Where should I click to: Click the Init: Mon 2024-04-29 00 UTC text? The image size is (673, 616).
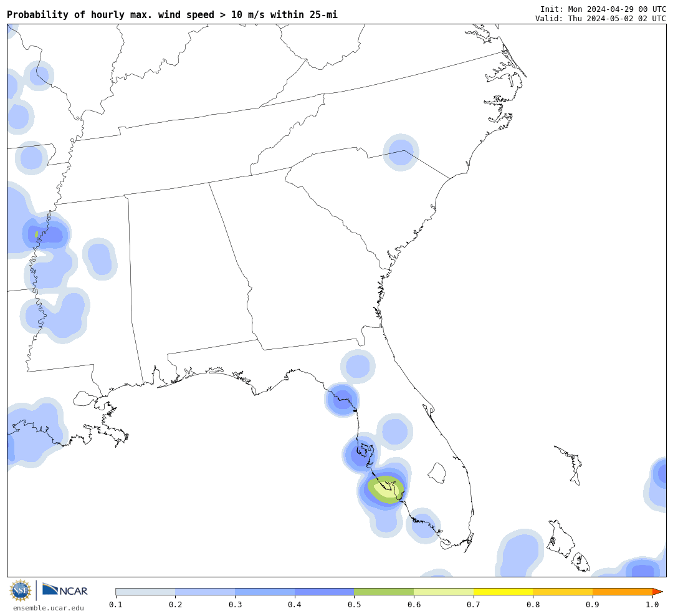[x=603, y=9]
